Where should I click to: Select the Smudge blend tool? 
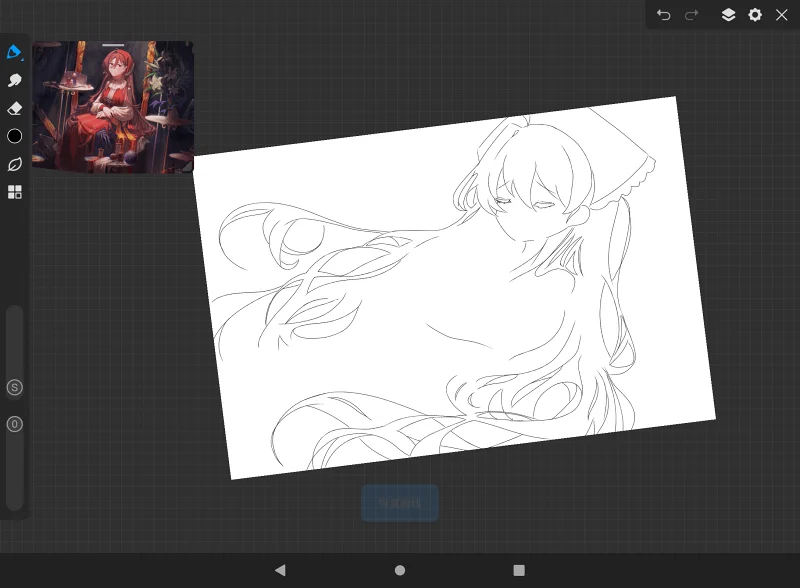(x=14, y=81)
